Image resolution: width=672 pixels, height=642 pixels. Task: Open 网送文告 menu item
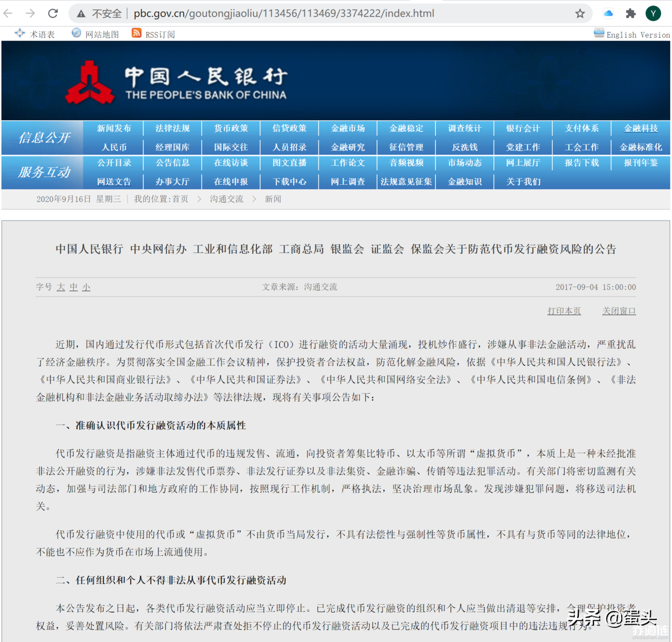[x=114, y=182]
